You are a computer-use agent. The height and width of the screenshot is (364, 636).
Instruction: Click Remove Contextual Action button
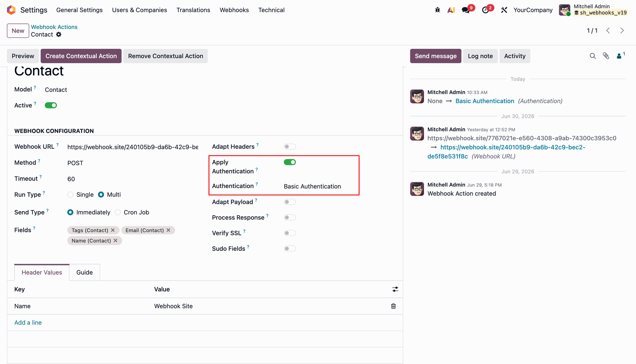[166, 56]
